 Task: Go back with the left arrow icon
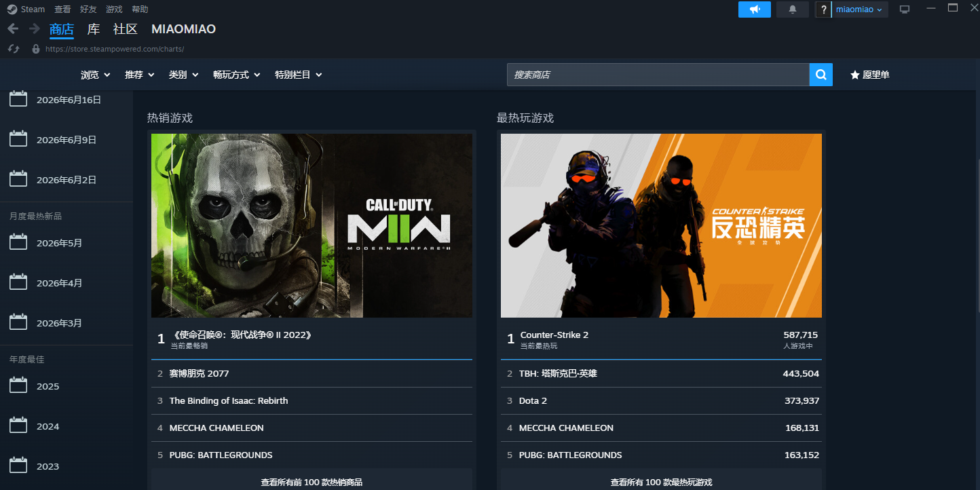tap(12, 29)
